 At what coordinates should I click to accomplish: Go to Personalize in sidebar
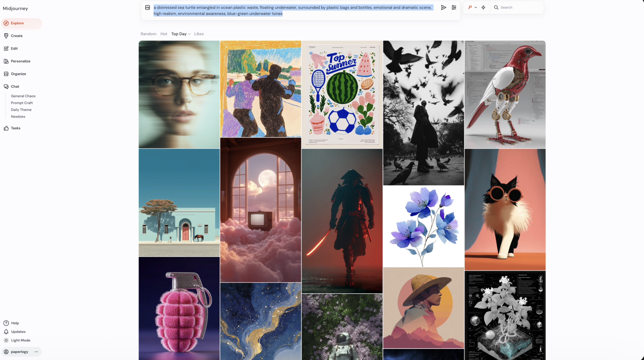21,61
